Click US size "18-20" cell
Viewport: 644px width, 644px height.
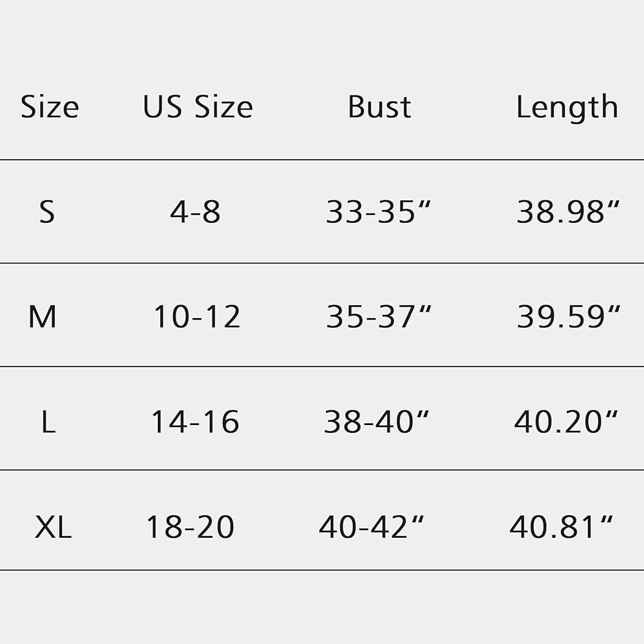[x=191, y=527]
